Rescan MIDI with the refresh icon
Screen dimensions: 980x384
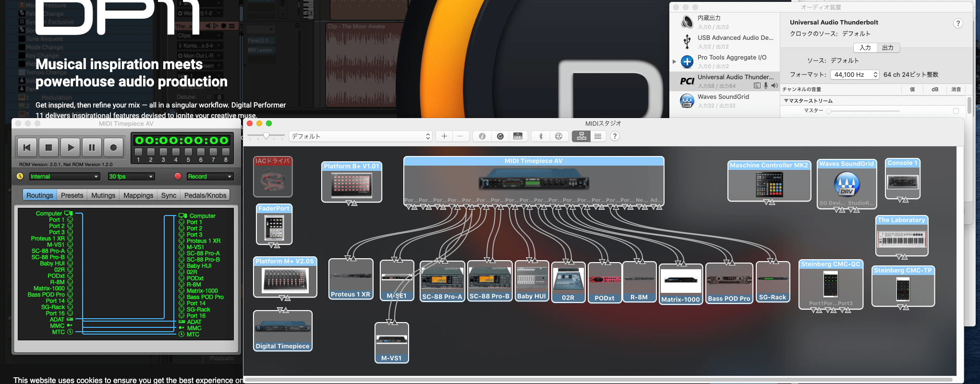pos(500,136)
